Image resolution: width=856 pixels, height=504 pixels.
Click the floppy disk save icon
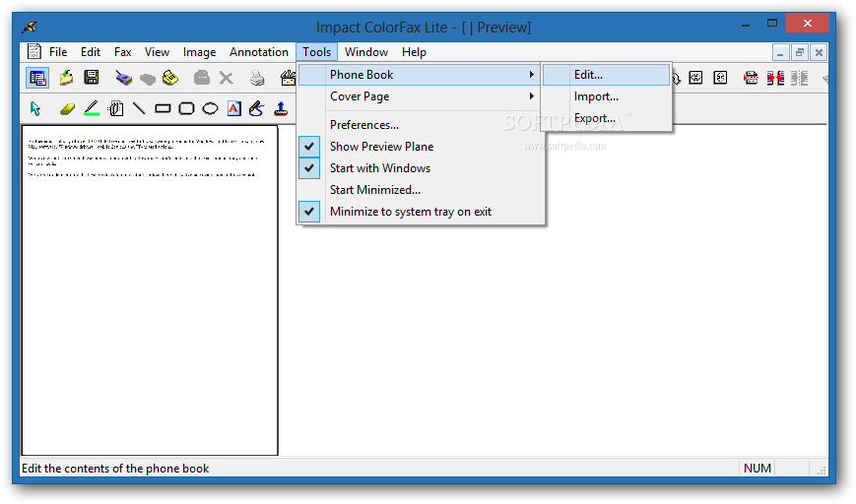click(x=92, y=78)
